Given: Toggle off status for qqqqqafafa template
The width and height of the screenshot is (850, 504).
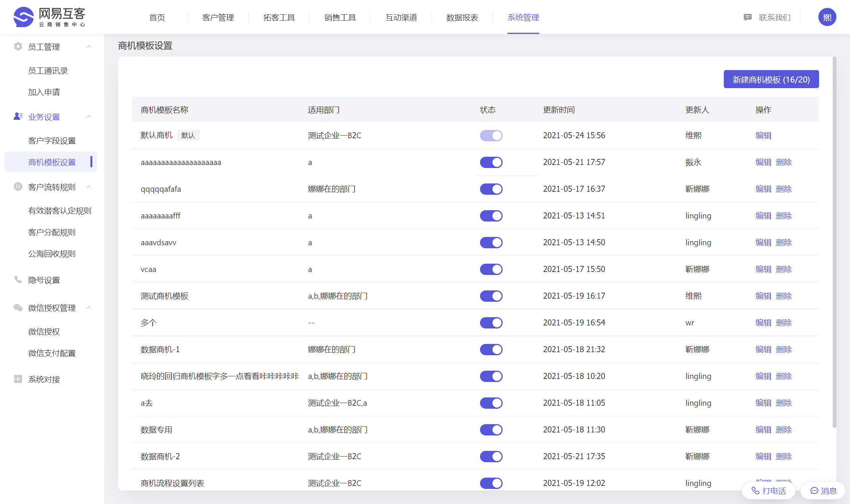Looking at the screenshot, I should tap(491, 189).
